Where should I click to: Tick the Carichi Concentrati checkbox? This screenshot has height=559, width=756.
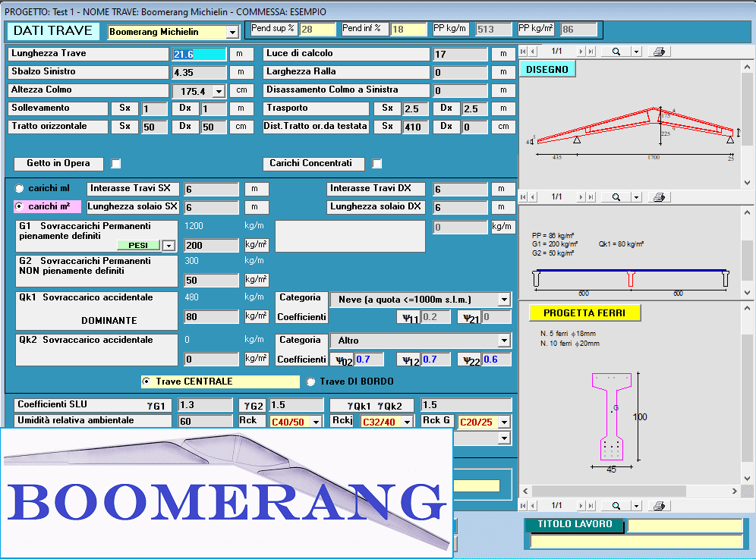377,164
